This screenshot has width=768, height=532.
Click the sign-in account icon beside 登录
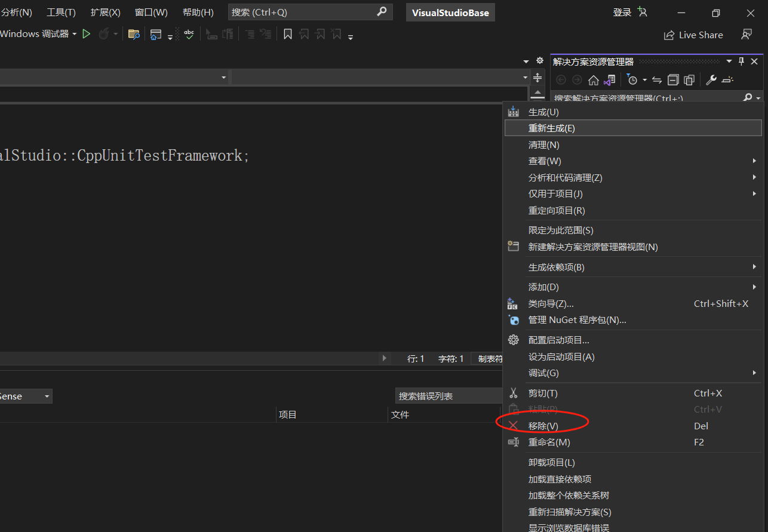(x=643, y=12)
